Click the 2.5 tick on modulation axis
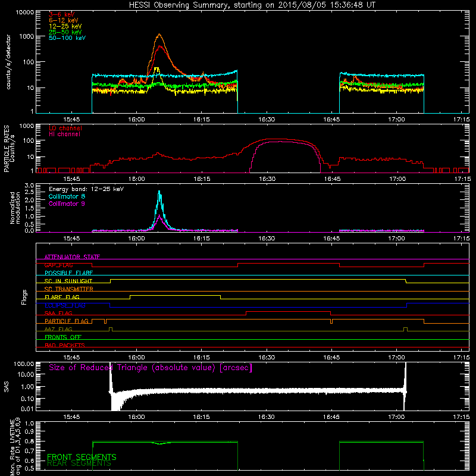Image resolution: width=476 pixels, height=476 pixels. pos(29,192)
